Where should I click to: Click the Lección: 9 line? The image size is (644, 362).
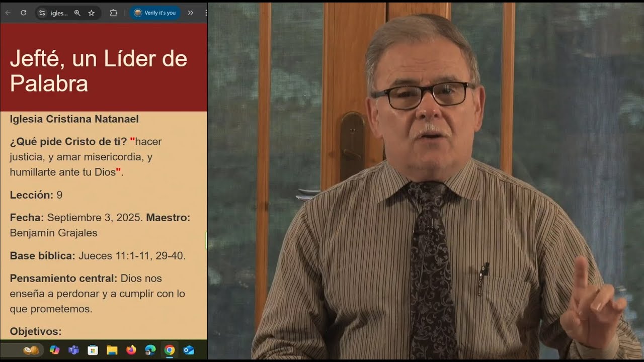(x=36, y=195)
